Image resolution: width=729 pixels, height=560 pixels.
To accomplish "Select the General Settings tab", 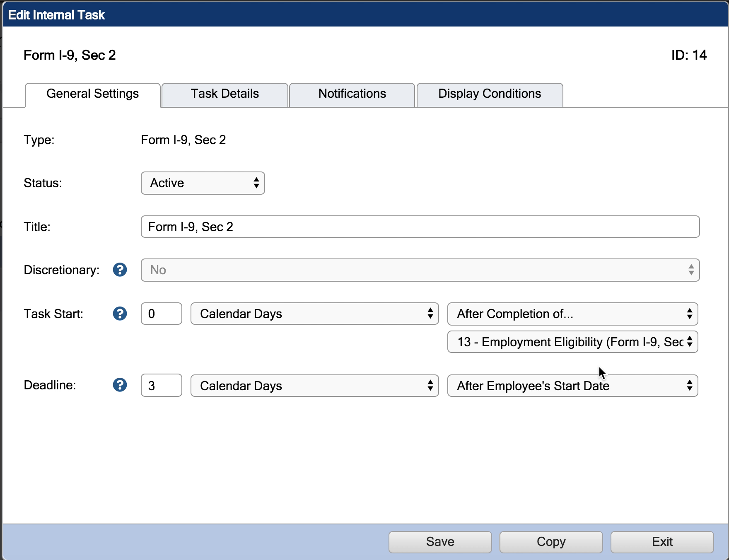I will click(x=92, y=94).
